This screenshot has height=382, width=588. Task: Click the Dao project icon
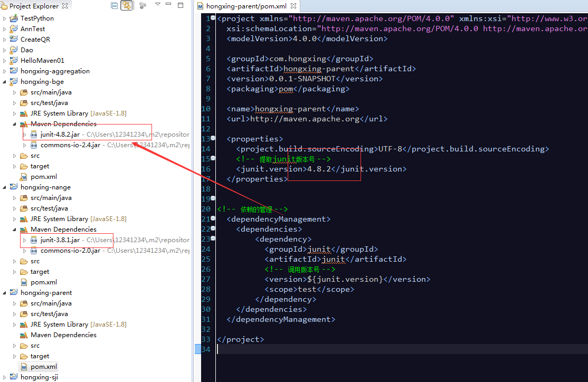point(14,50)
